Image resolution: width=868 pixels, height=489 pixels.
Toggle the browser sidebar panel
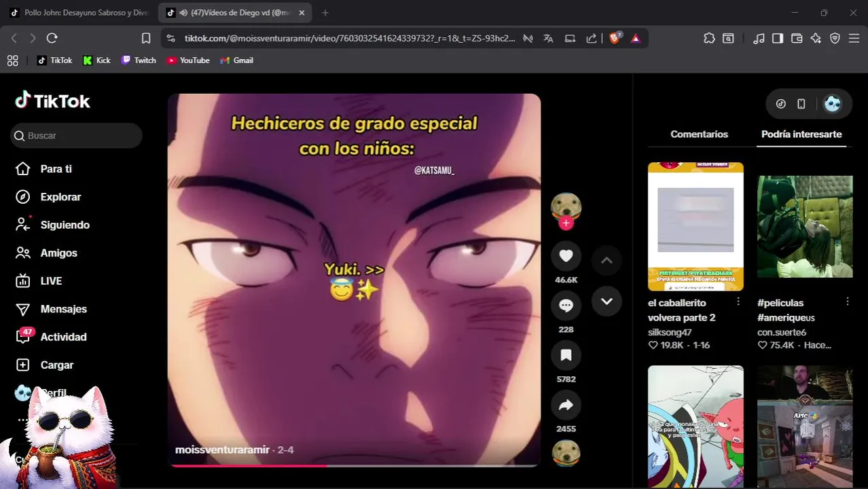(778, 39)
